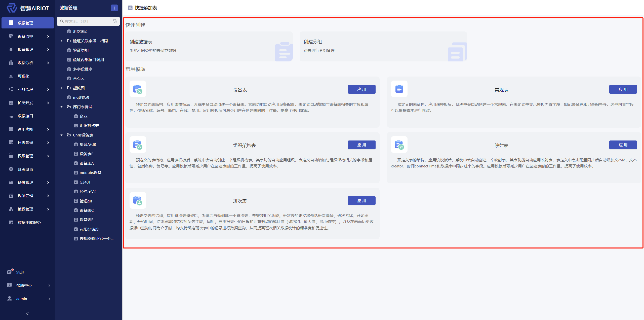
Task: Click the 备份管理 drive icon
Action: coord(11,182)
